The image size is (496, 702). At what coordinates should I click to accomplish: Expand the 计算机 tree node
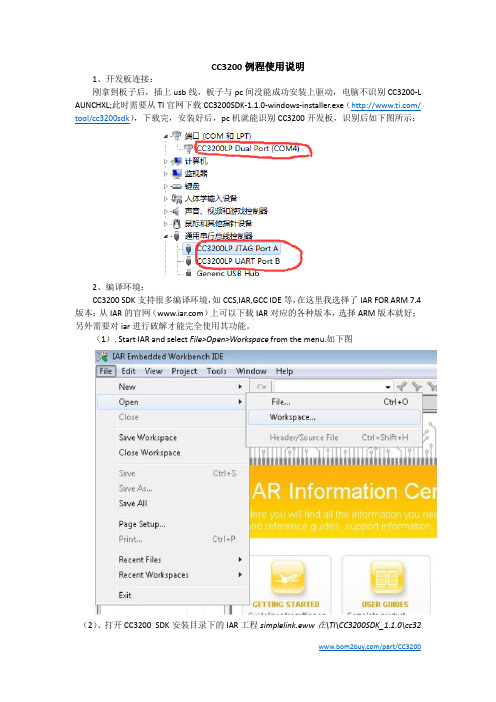[x=166, y=161]
